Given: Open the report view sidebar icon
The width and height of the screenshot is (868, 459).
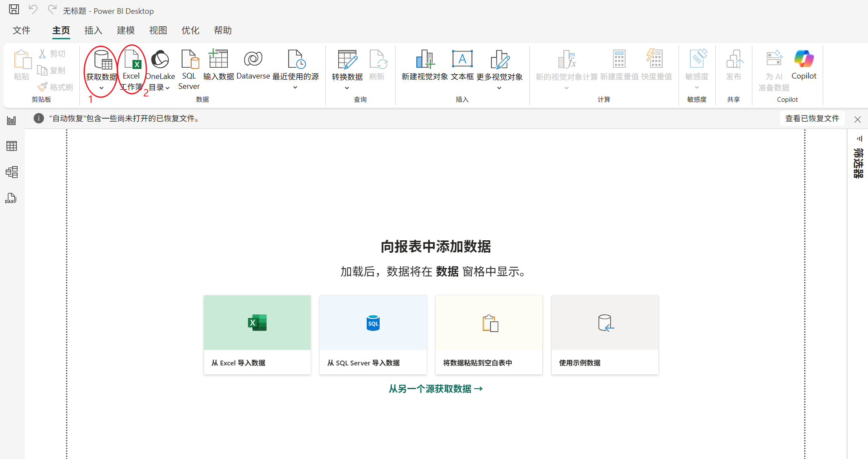Looking at the screenshot, I should tap(12, 120).
